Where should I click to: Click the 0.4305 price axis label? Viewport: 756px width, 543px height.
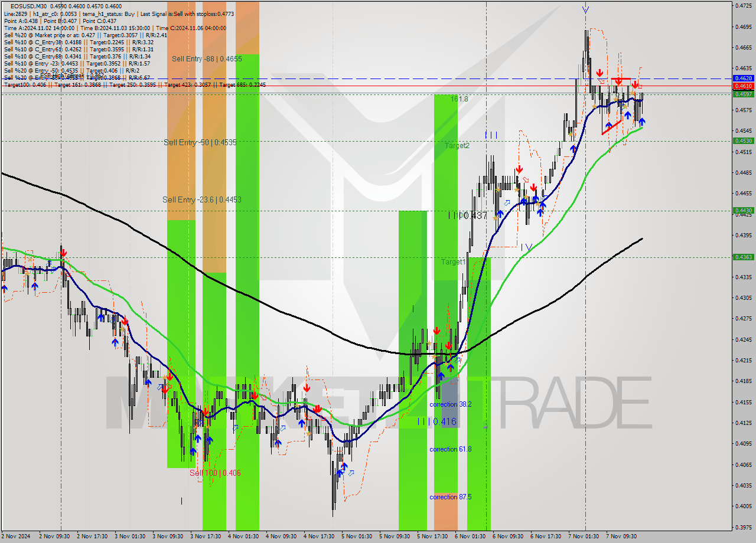coord(742,297)
